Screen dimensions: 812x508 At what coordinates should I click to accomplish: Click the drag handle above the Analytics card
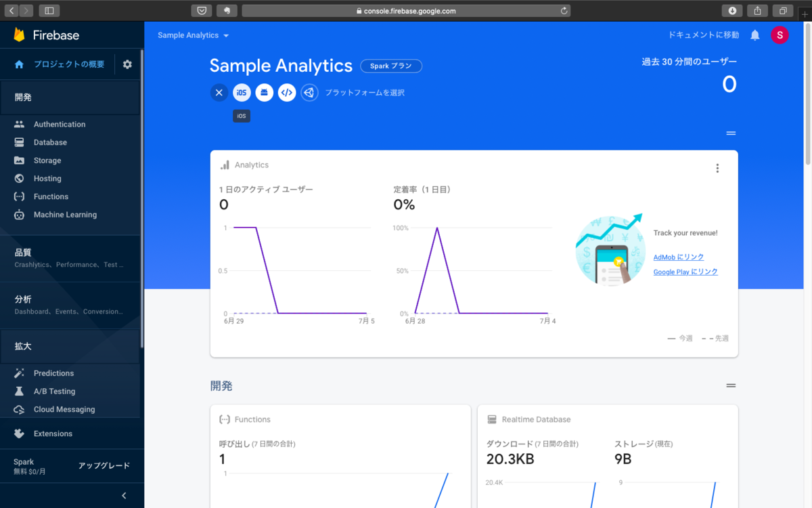click(731, 133)
